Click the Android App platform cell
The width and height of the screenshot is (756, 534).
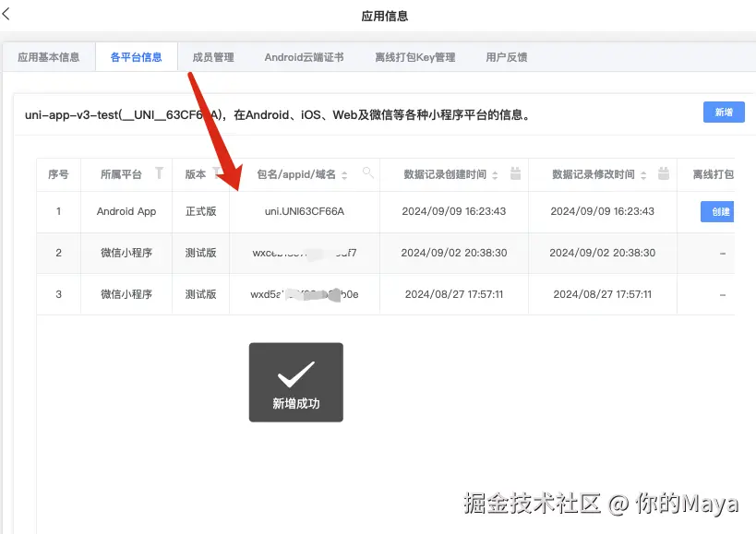[x=126, y=211]
